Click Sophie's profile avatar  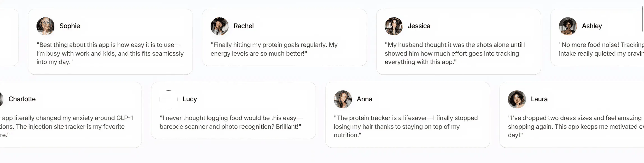pos(45,26)
